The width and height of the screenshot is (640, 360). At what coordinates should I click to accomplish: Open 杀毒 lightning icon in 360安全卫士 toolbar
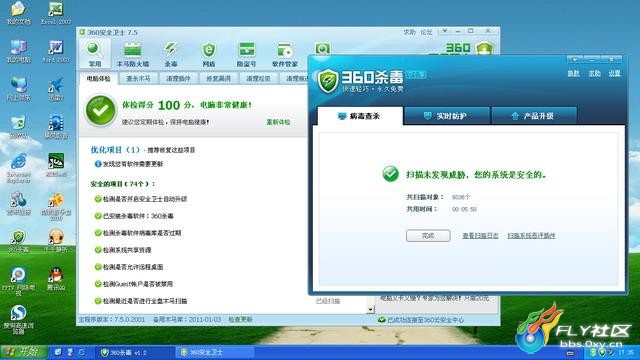(171, 55)
